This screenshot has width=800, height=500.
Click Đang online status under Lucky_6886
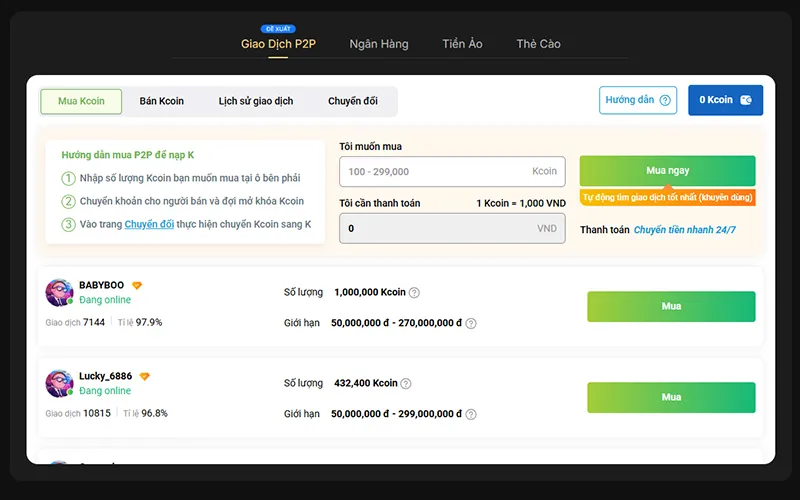coord(105,391)
